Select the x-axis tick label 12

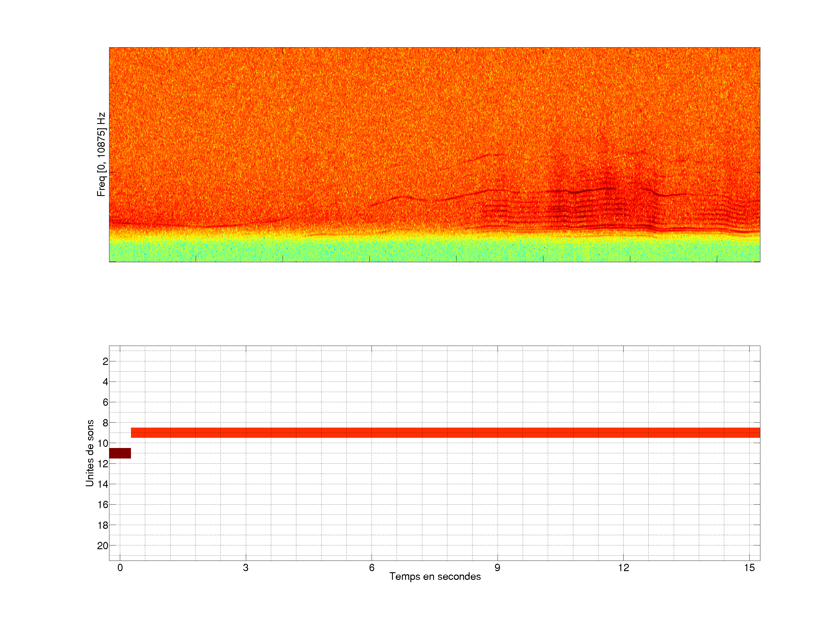pyautogui.click(x=623, y=568)
